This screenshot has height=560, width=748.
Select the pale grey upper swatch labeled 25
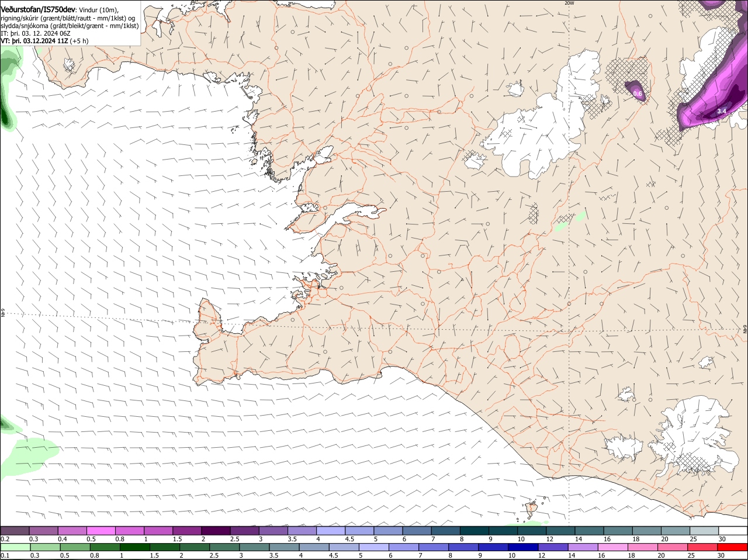pos(704,531)
